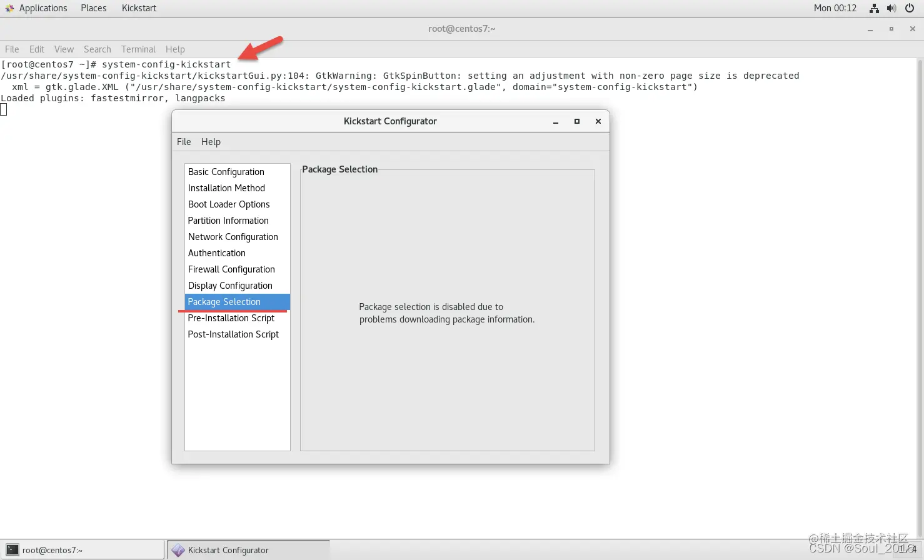Click the volume speaker icon in system tray
924x560 pixels.
891,8
